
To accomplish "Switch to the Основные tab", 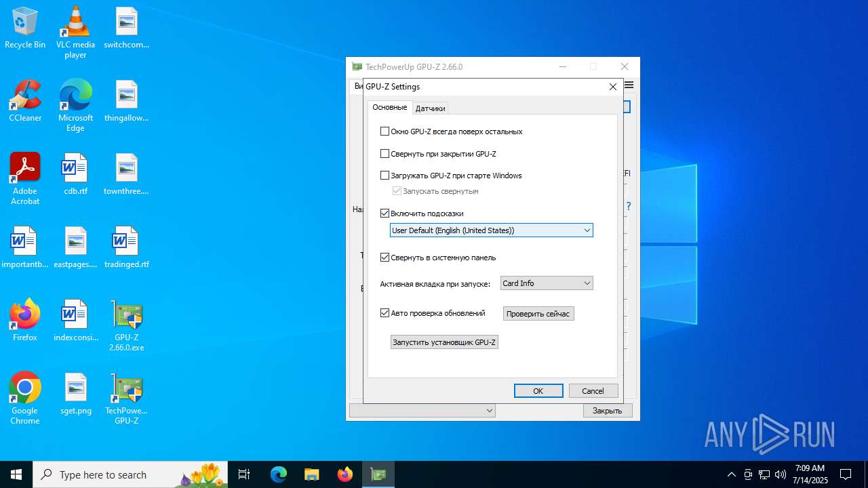I will (389, 108).
